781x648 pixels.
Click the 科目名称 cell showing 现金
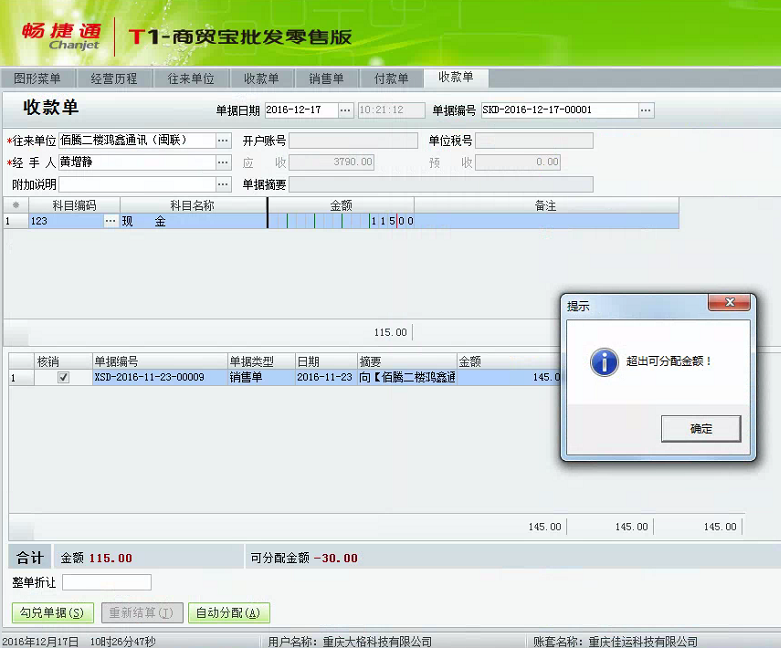[193, 221]
